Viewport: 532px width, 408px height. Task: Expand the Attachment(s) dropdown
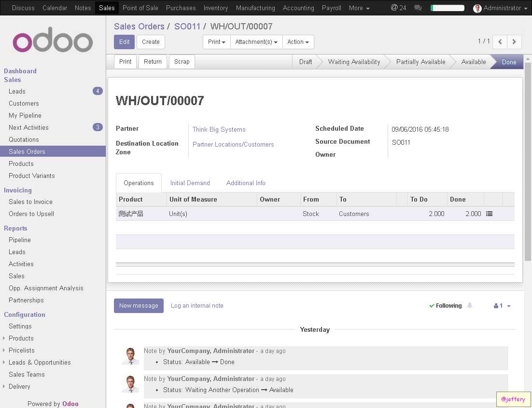click(x=256, y=42)
